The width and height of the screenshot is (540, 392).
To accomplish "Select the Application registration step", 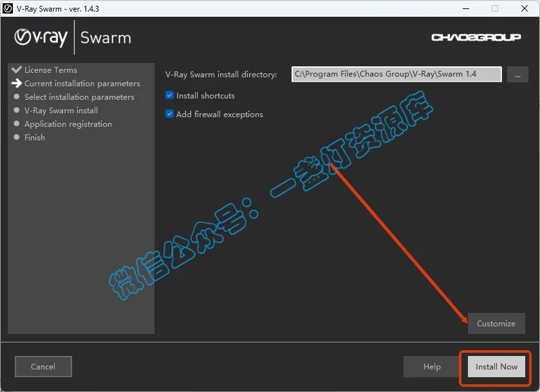I will [x=68, y=124].
